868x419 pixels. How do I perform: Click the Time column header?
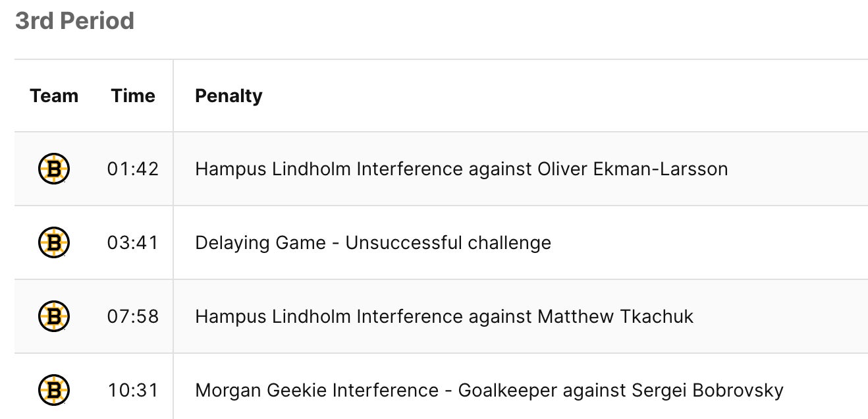click(133, 96)
